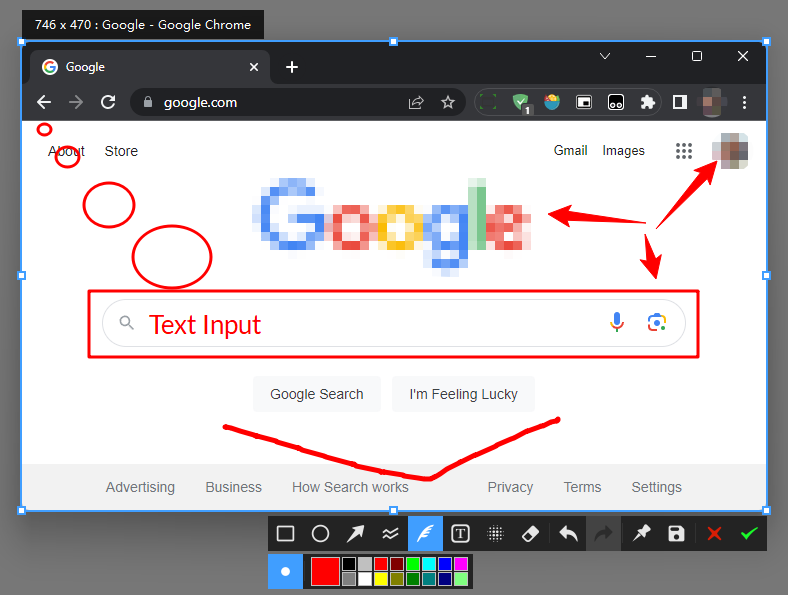Open Advertising footer link

pos(140,487)
